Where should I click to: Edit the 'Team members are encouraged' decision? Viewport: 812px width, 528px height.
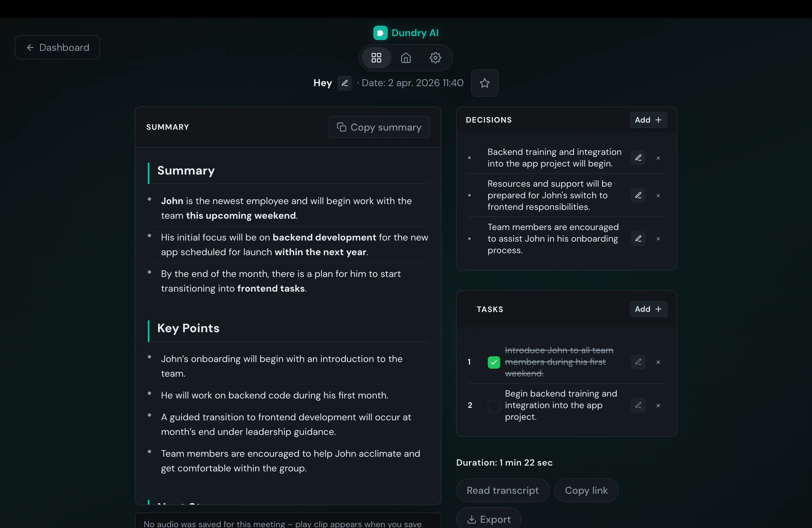pos(638,238)
